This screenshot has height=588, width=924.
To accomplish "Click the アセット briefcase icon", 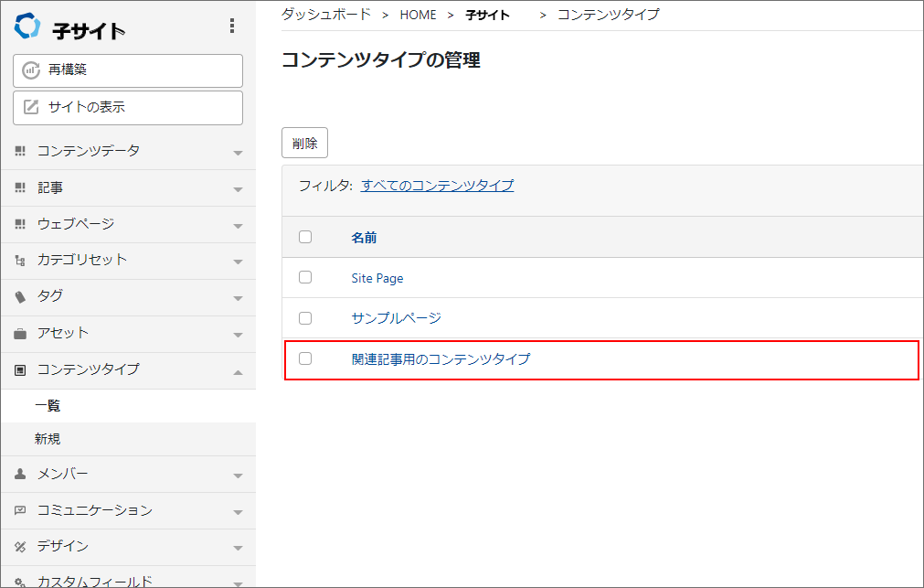I will (20, 333).
